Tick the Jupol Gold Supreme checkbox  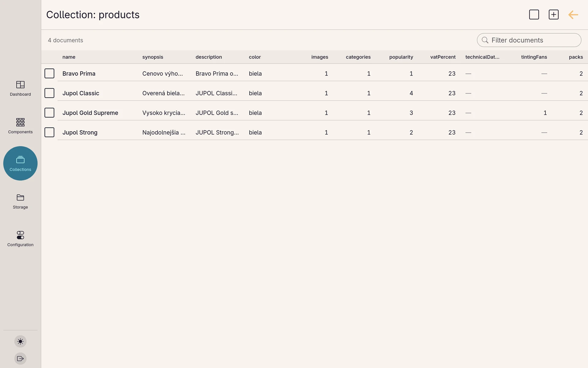click(49, 113)
